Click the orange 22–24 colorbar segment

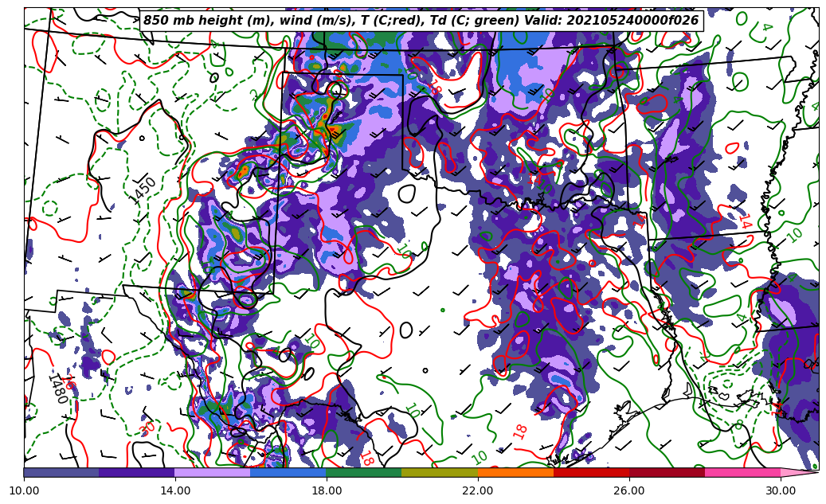pyautogui.click(x=515, y=472)
